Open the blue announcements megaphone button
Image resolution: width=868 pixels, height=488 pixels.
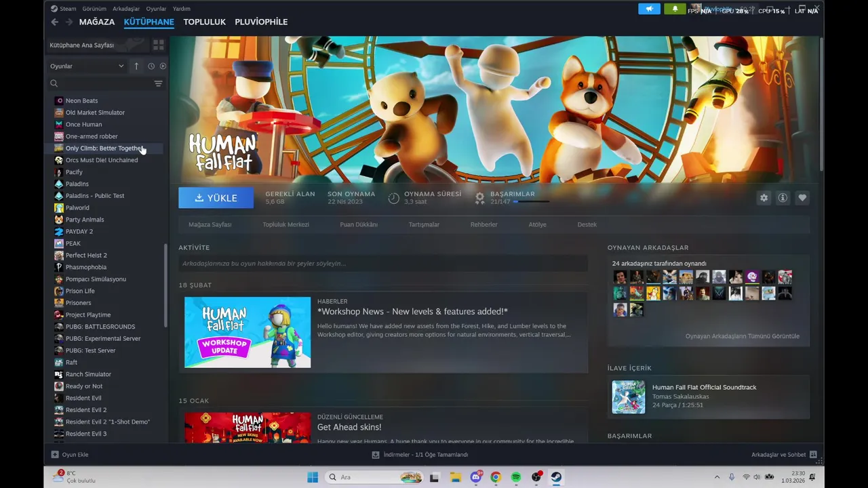point(649,9)
